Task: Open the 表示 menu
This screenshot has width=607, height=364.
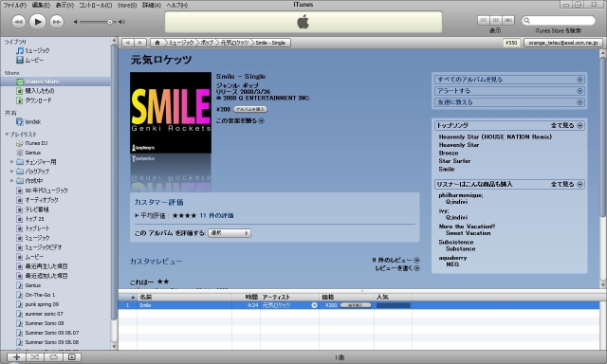Action: coord(64,5)
